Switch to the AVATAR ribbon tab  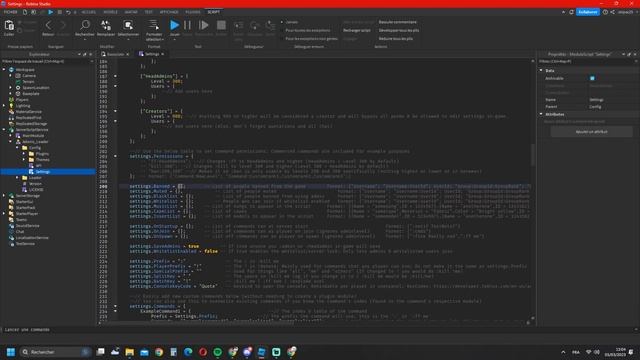coord(131,12)
